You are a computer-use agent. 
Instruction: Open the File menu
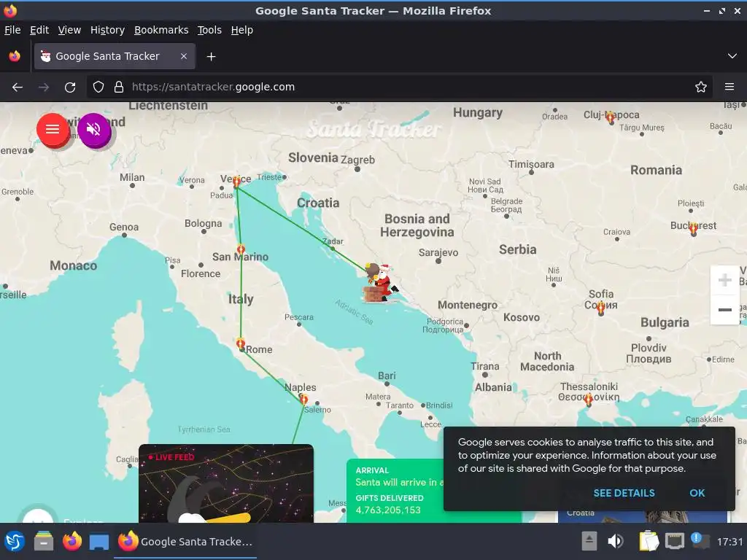[x=12, y=30]
